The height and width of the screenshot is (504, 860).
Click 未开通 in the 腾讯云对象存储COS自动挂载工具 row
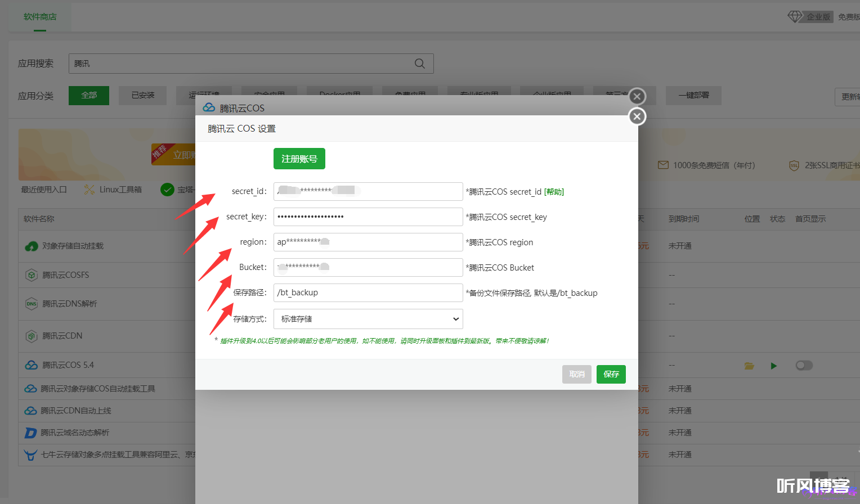pyautogui.click(x=680, y=389)
